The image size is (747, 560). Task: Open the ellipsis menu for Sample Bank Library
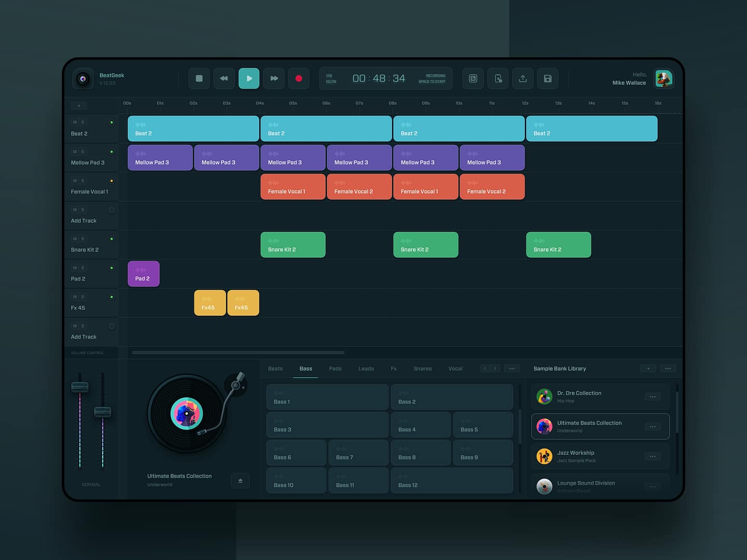click(x=668, y=368)
